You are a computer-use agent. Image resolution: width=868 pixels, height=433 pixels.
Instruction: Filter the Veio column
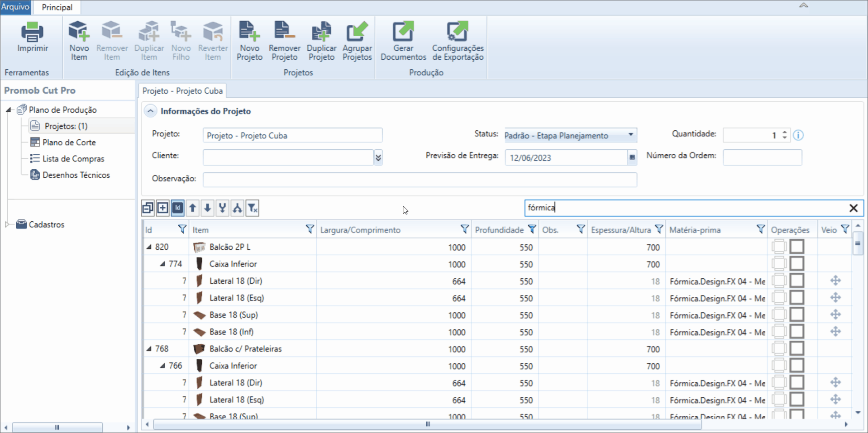point(845,229)
